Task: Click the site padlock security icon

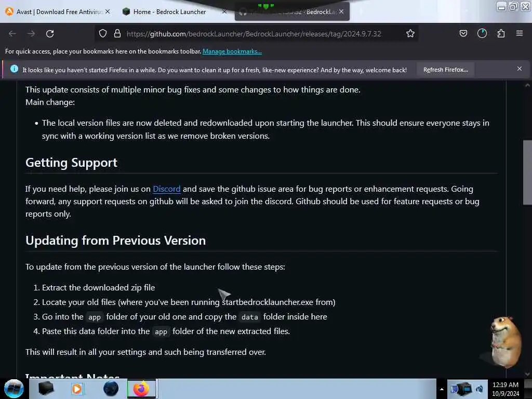Action: pyautogui.click(x=117, y=34)
